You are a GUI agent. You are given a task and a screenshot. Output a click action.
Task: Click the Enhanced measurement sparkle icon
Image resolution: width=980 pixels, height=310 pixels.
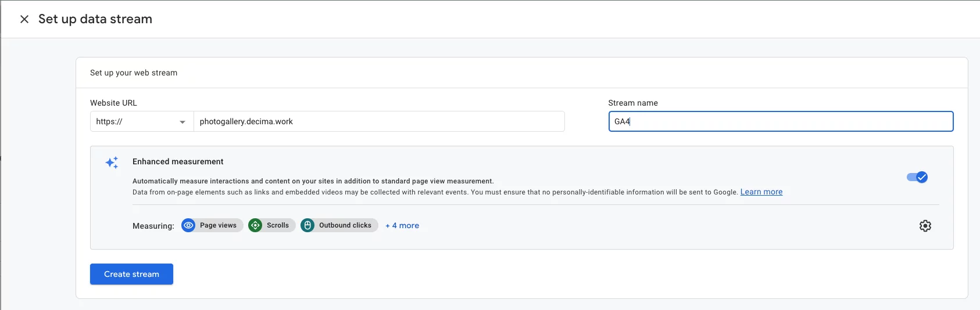(x=112, y=163)
